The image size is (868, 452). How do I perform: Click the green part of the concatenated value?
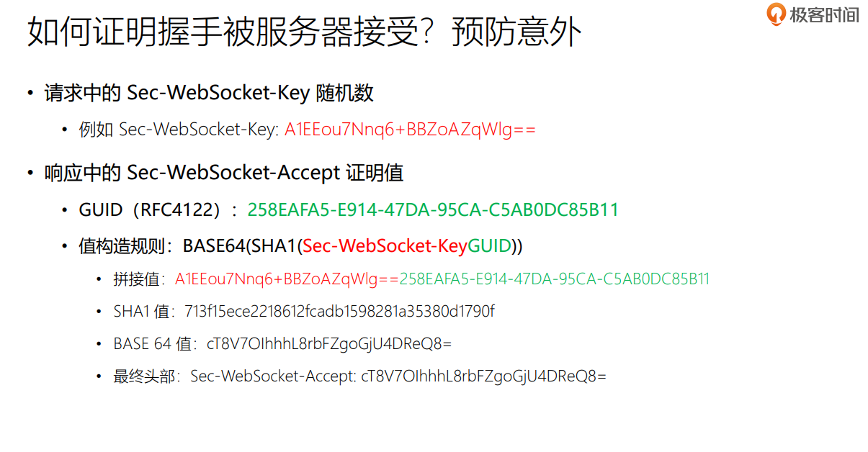coord(555,279)
